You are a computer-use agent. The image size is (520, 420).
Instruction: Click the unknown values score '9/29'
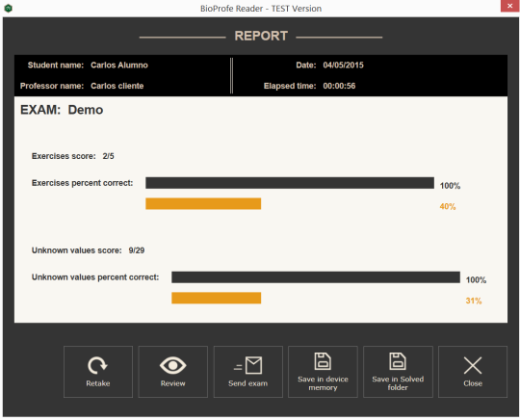(137, 250)
